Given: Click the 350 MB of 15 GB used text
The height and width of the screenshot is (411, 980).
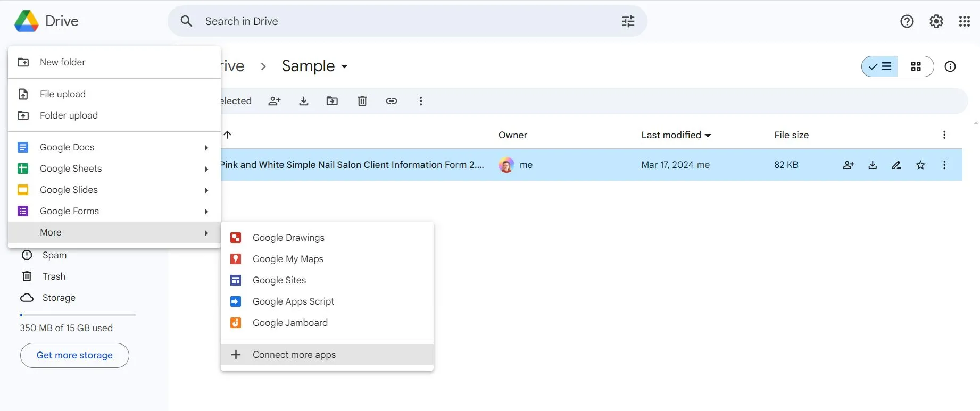Looking at the screenshot, I should coord(67,328).
